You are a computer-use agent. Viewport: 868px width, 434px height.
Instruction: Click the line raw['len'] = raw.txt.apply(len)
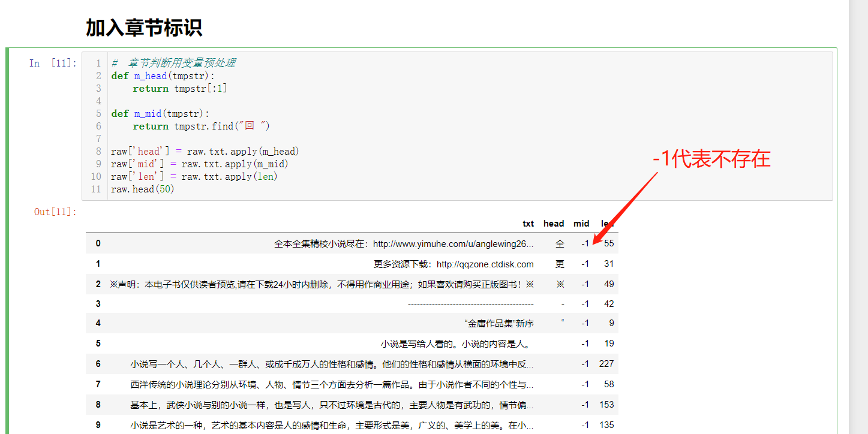(x=194, y=176)
